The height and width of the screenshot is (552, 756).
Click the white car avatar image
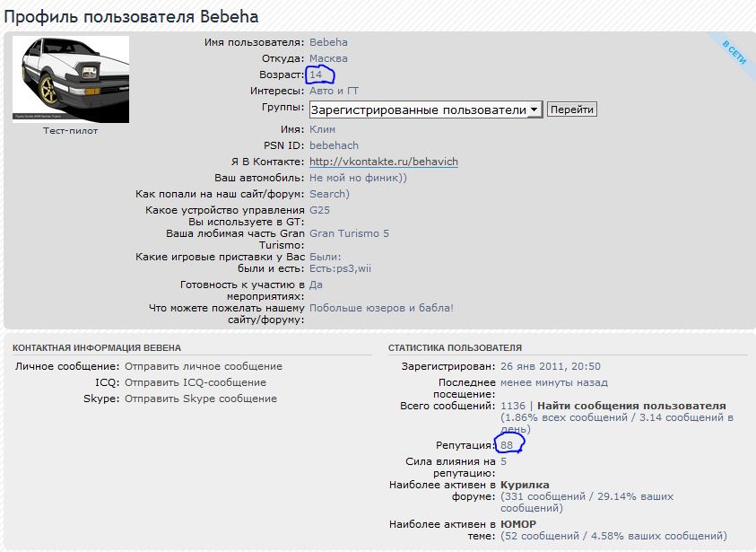coord(71,80)
